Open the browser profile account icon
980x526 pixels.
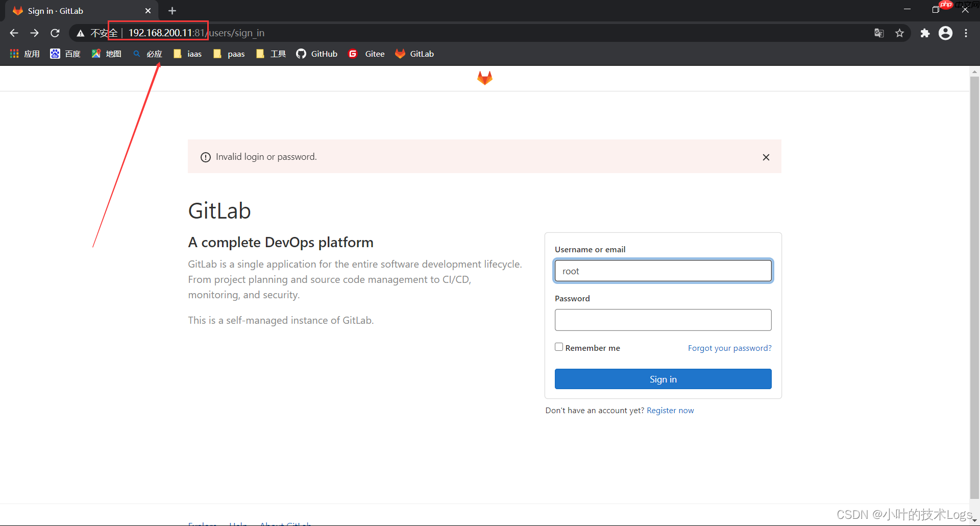pos(946,33)
